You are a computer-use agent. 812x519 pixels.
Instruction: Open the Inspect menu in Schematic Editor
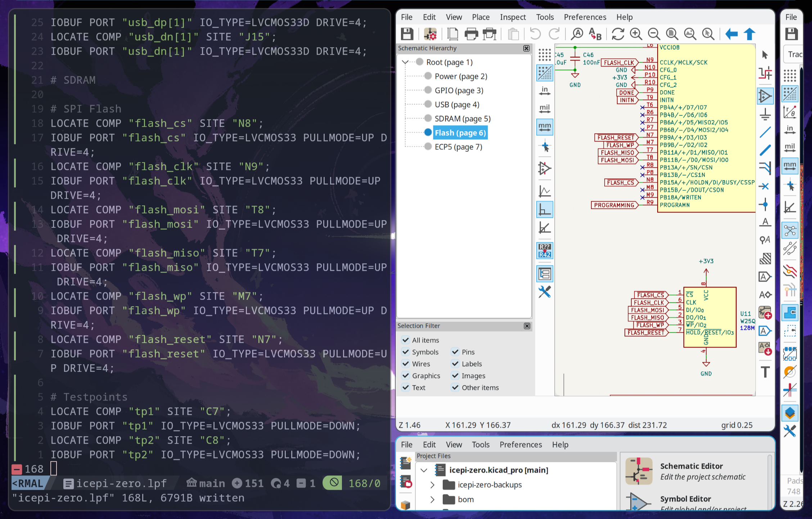[x=513, y=17]
